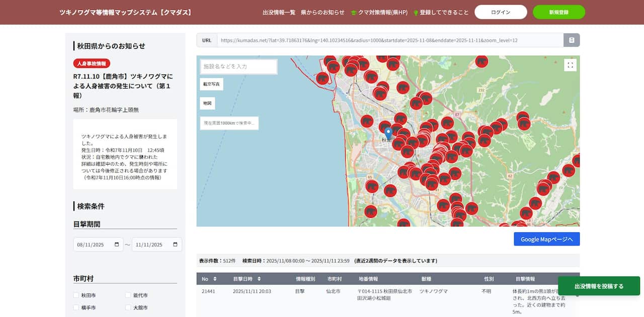Open calendar picker for end date 11/11/2025
The image size is (644, 317).
(x=175, y=245)
